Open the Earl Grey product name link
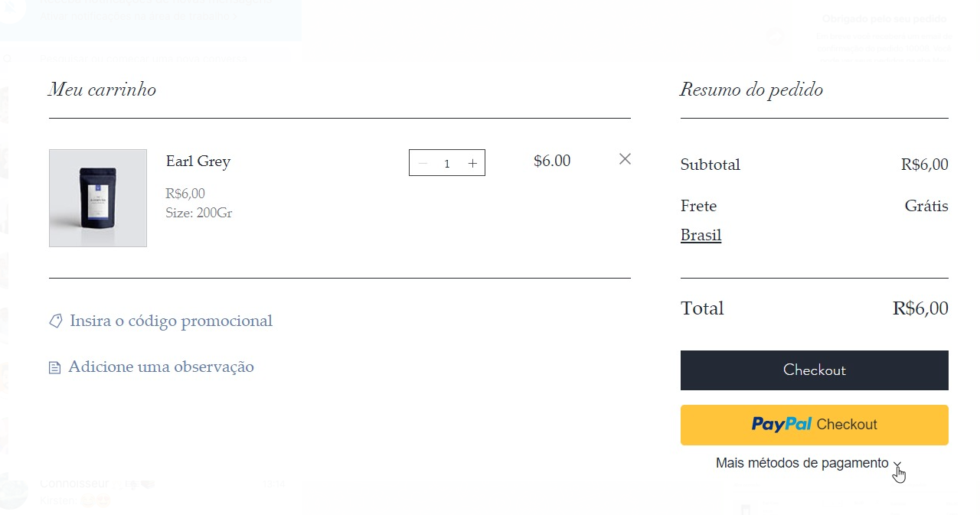The width and height of the screenshot is (980, 515). coord(198,161)
